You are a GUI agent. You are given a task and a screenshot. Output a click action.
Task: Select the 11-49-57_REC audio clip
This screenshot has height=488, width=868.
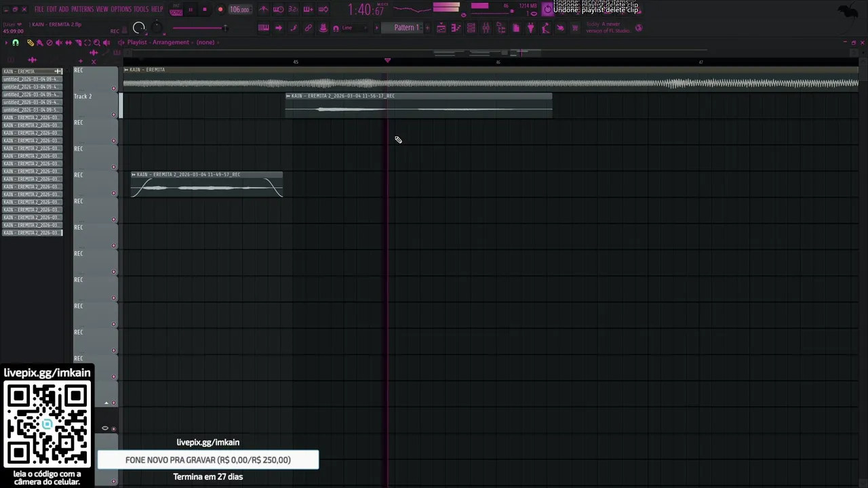click(x=207, y=184)
